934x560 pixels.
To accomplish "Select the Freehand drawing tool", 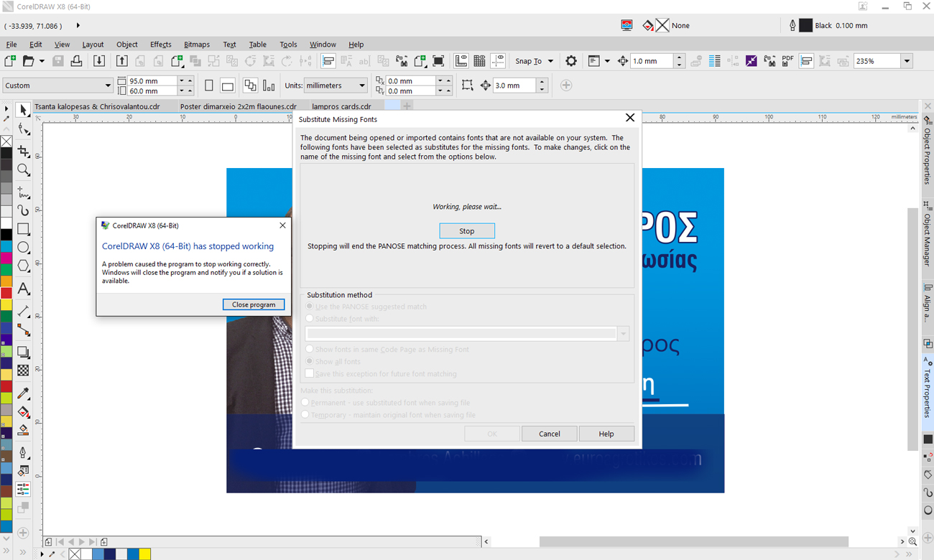I will 23,193.
